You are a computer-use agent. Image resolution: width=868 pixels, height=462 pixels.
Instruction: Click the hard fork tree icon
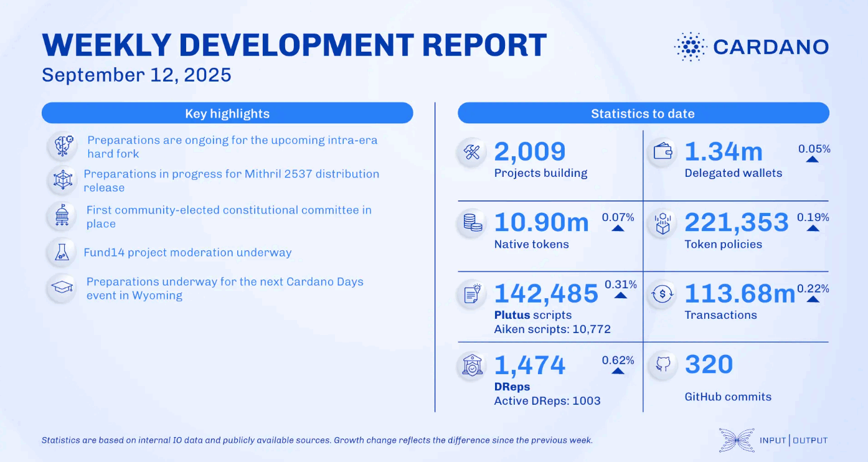62,146
